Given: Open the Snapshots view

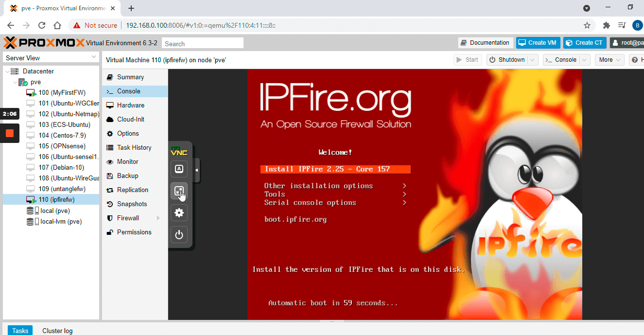Looking at the screenshot, I should [130, 204].
